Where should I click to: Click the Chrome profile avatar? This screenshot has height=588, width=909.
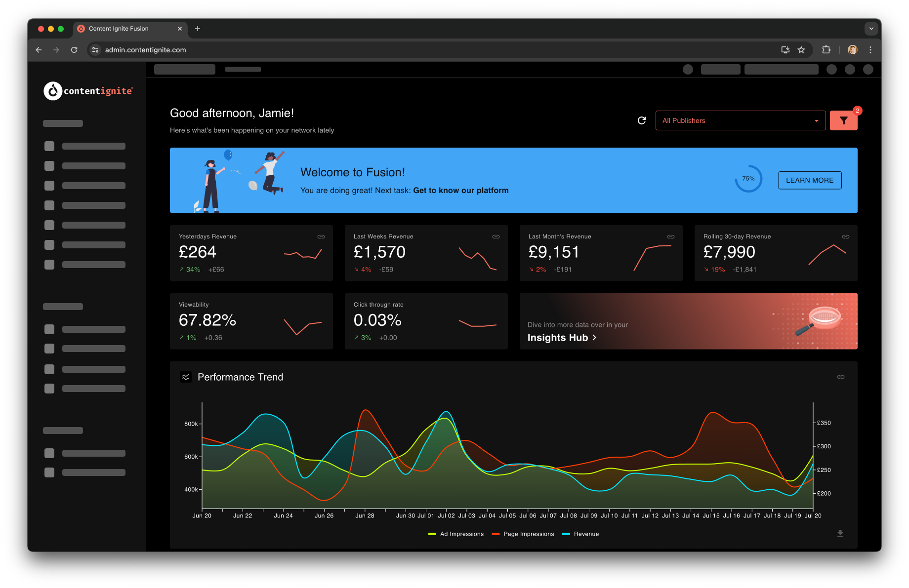click(852, 50)
